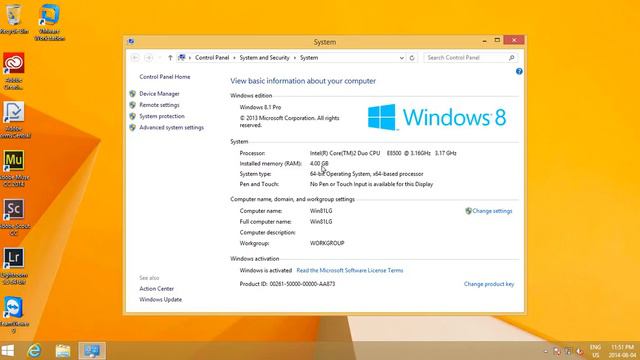Expand chevron before Control Panel breadcrumb

point(190,58)
